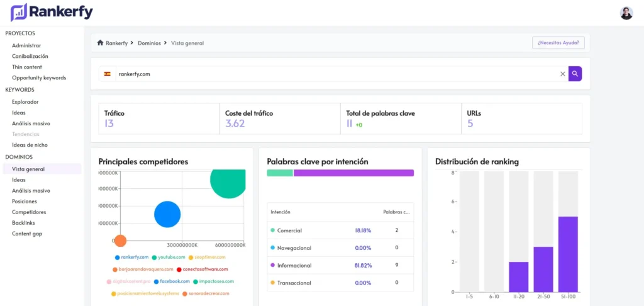Toggle facebook.com legend entry
The width and height of the screenshot is (644, 306).
coord(172,281)
